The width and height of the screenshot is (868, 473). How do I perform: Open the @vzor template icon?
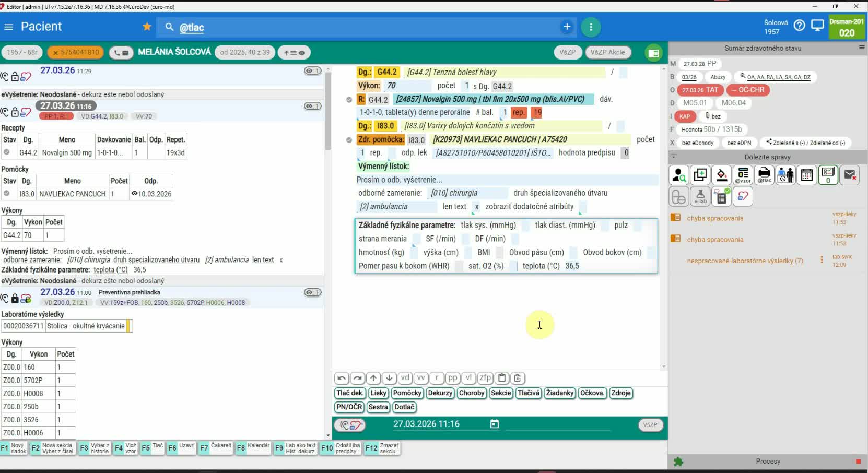(743, 175)
